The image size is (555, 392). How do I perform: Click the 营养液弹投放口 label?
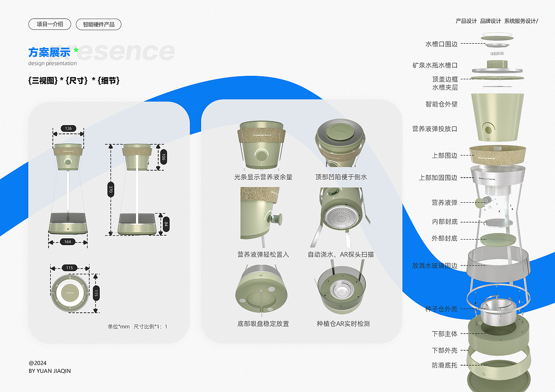[435, 129]
